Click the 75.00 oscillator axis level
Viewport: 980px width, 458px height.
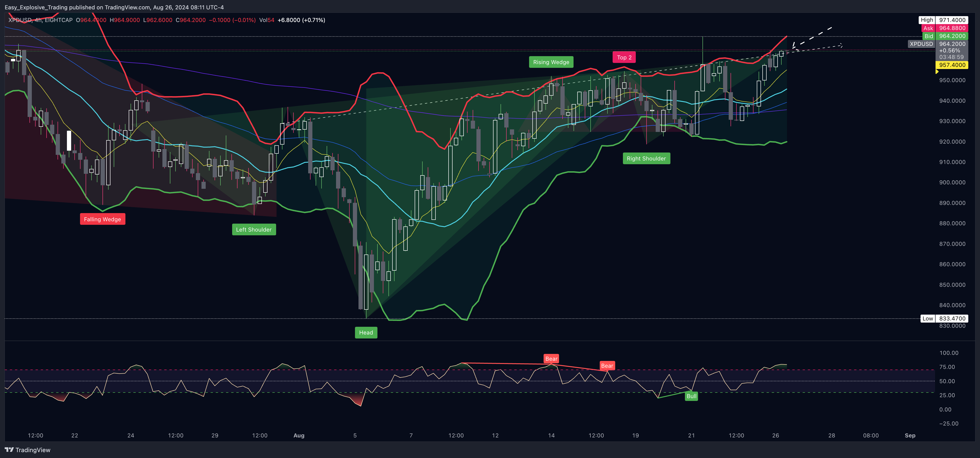tap(947, 367)
